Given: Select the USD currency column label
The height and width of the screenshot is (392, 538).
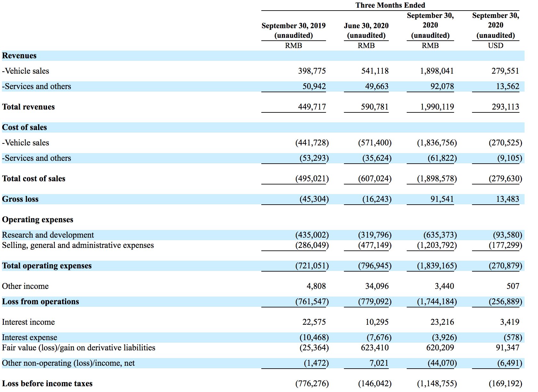Looking at the screenshot, I should 495,45.
